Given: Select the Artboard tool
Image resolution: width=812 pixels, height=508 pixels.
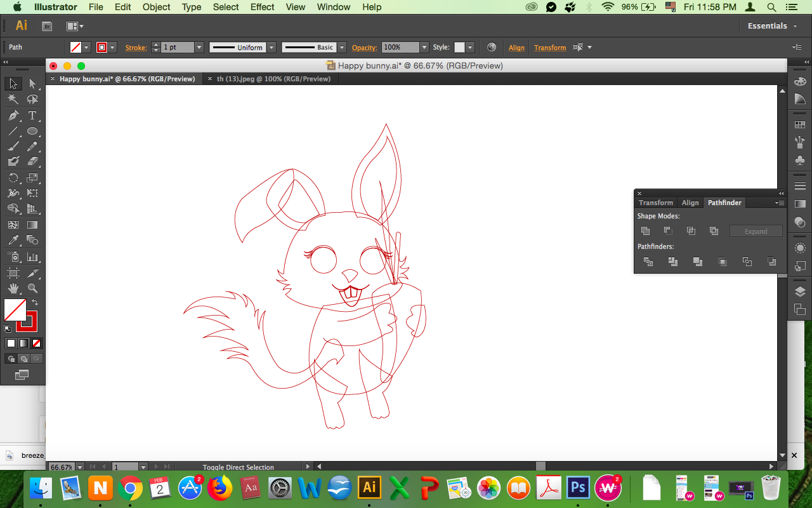Looking at the screenshot, I should [x=13, y=273].
